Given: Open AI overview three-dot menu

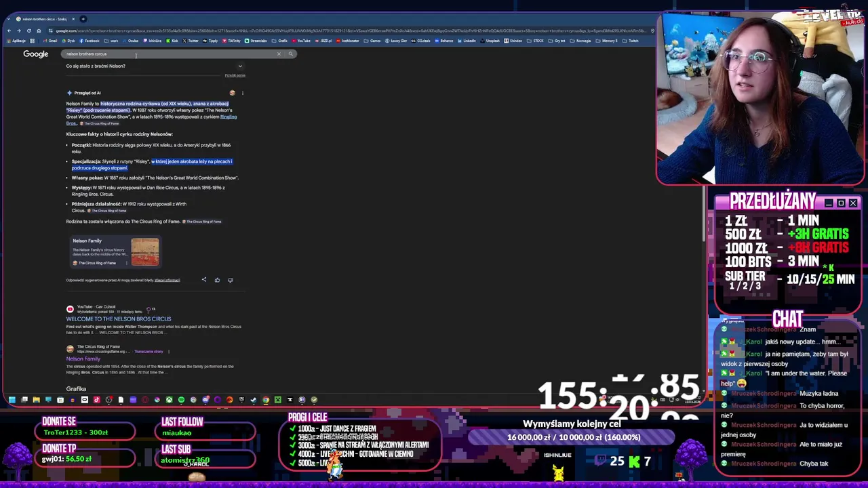Looking at the screenshot, I should (242, 93).
